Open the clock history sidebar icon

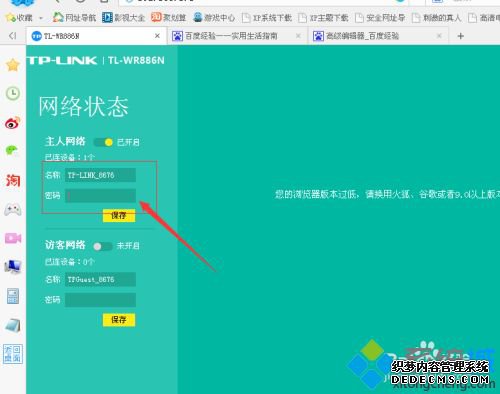coord(13,94)
